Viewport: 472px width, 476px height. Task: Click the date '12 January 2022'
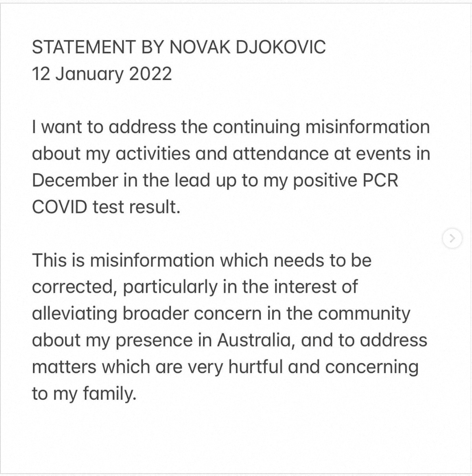102,74
